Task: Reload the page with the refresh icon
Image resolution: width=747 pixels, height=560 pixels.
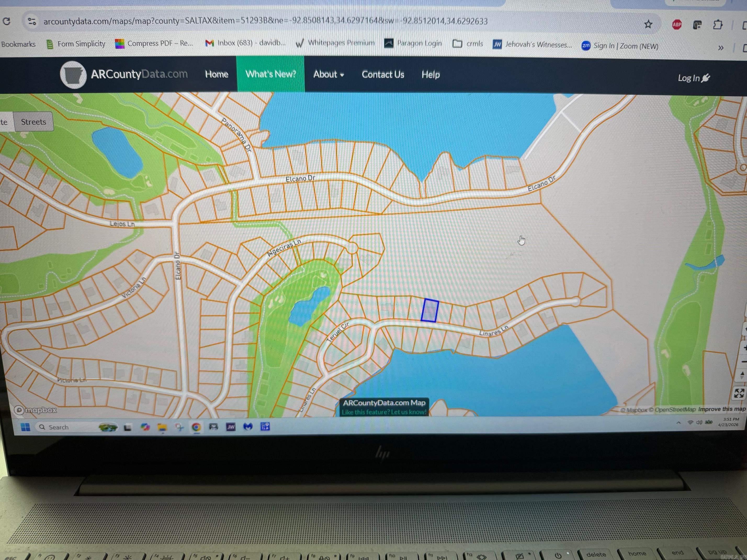Action: point(7,21)
